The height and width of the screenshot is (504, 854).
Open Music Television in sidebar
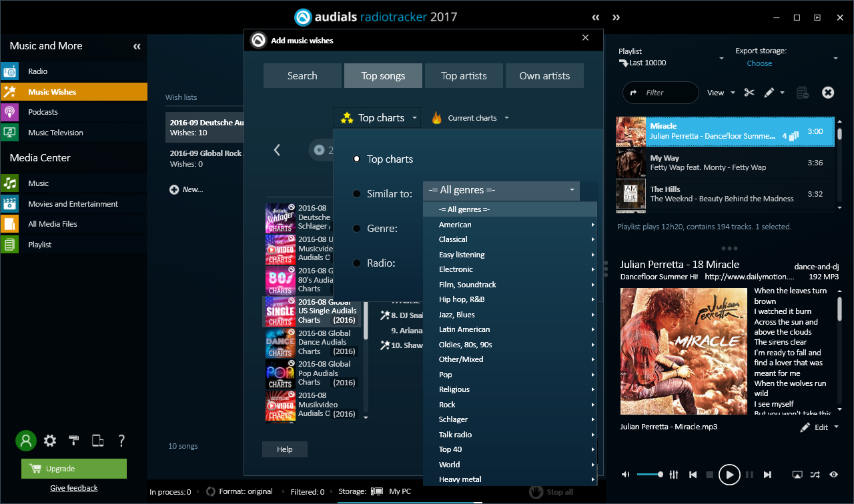click(73, 133)
